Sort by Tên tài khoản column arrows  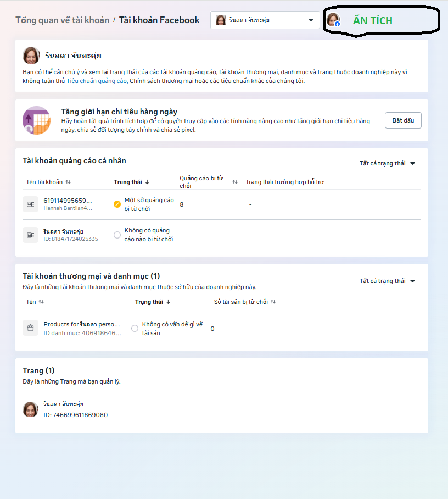(x=68, y=182)
